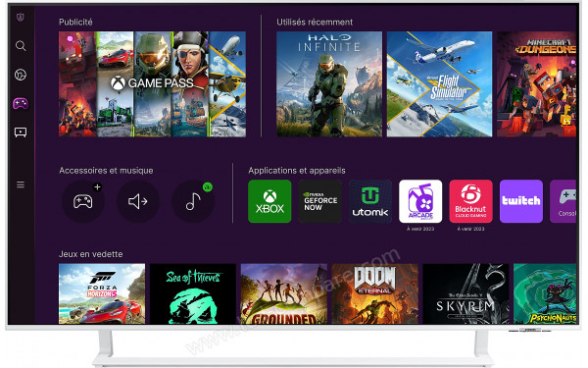The height and width of the screenshot is (368, 588).
Task: Select Forza Horizon 5 featured game
Action: (102, 293)
